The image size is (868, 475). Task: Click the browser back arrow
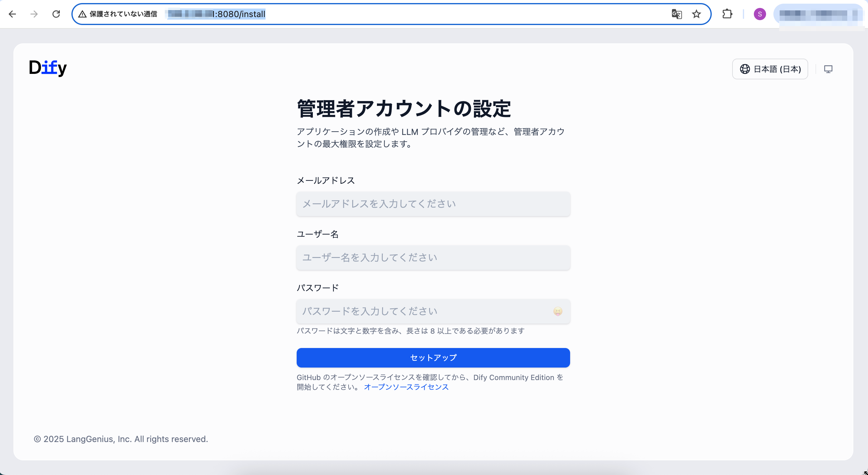13,14
